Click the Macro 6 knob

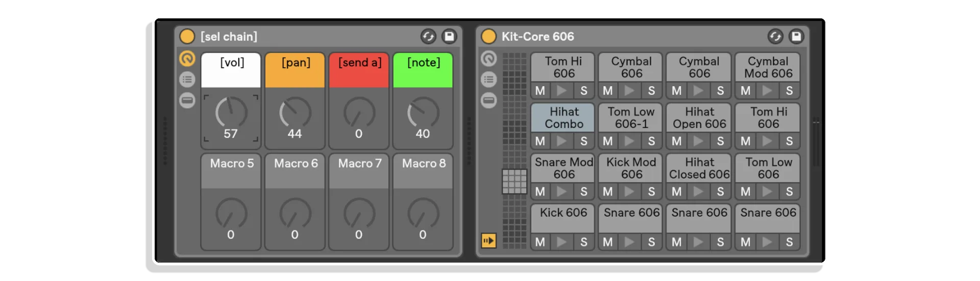(x=295, y=214)
